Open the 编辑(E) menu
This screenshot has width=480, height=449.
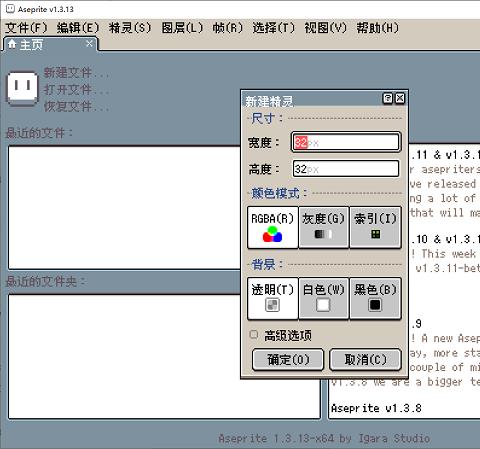[x=78, y=28]
